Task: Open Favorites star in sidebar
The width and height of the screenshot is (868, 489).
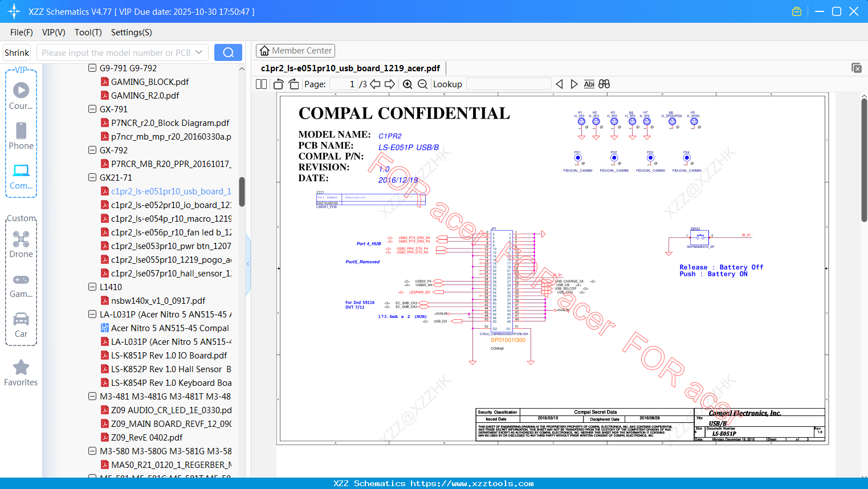Action: [x=21, y=373]
